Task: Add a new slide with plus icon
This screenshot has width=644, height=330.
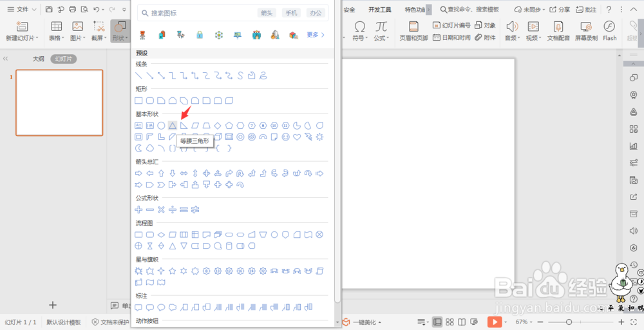Action: click(53, 305)
